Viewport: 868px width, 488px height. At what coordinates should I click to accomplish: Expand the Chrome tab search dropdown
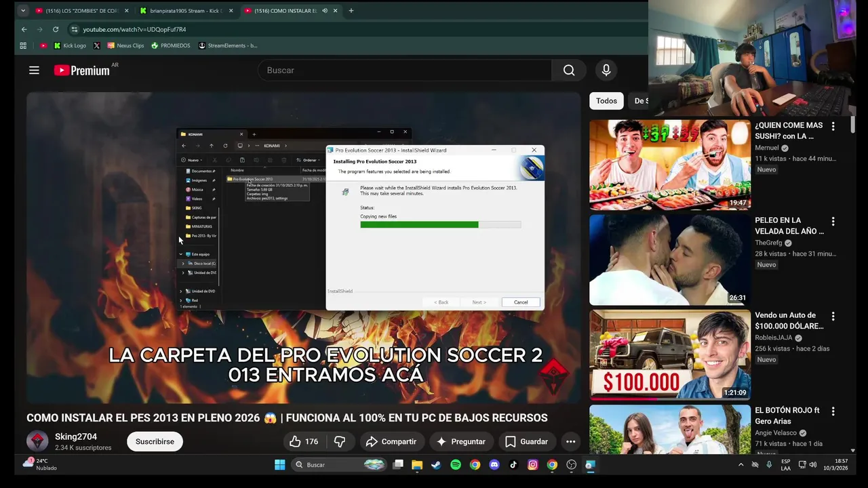click(22, 11)
